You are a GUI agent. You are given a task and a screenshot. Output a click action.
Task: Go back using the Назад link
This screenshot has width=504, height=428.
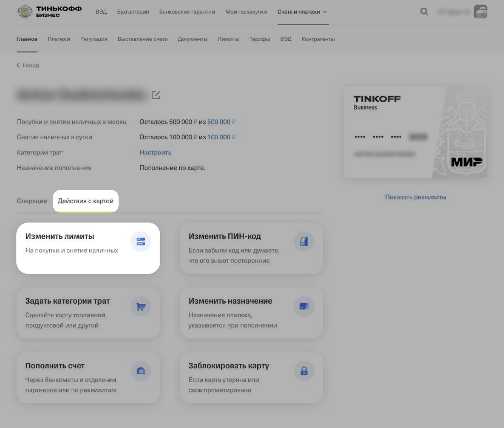pyautogui.click(x=28, y=65)
